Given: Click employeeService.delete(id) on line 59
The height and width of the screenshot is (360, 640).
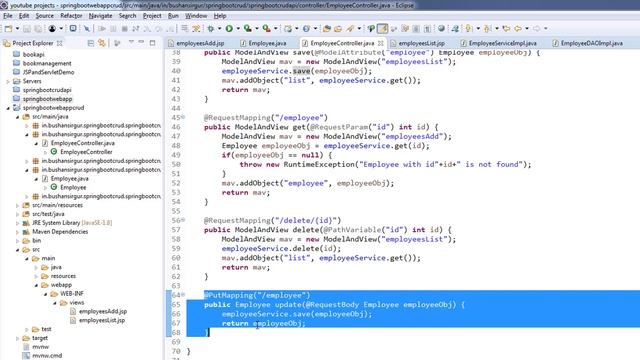Looking at the screenshot, I should [281, 249].
